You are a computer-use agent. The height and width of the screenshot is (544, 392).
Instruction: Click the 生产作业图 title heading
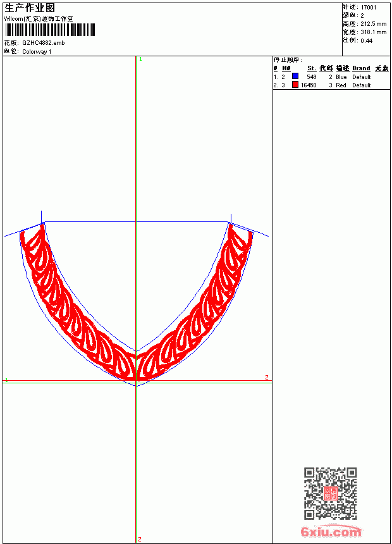(x=30, y=8)
